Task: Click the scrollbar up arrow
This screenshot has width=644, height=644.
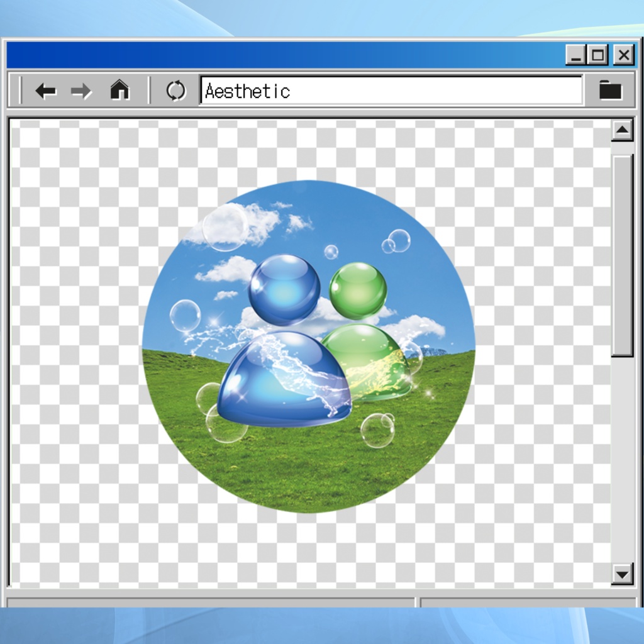Action: [622, 131]
